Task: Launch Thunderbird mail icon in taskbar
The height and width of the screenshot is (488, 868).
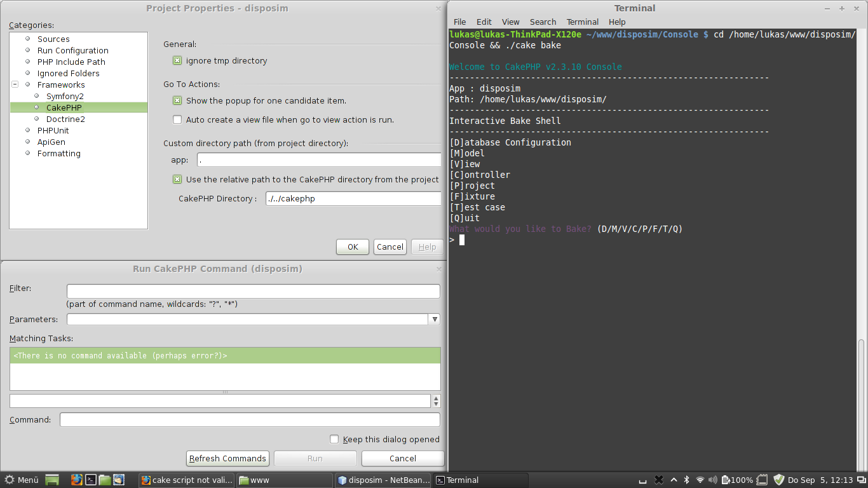Action: coord(119,480)
